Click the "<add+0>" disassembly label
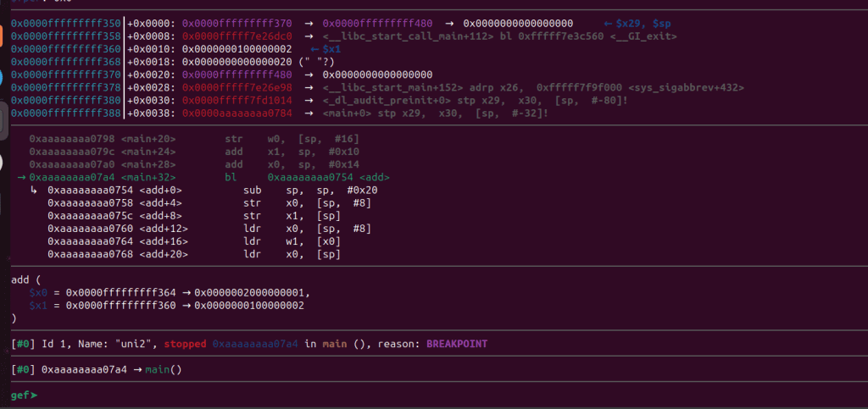The height and width of the screenshot is (409, 868). (x=160, y=191)
